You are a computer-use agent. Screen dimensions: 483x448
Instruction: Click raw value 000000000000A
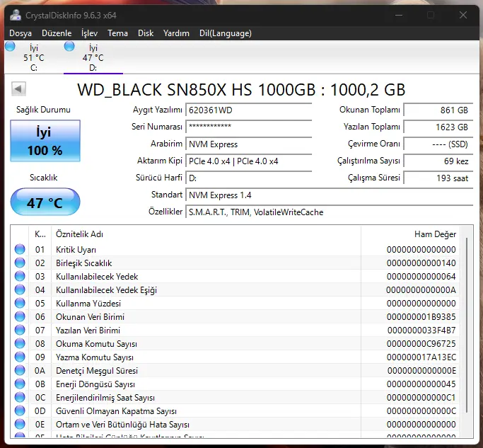(x=421, y=290)
